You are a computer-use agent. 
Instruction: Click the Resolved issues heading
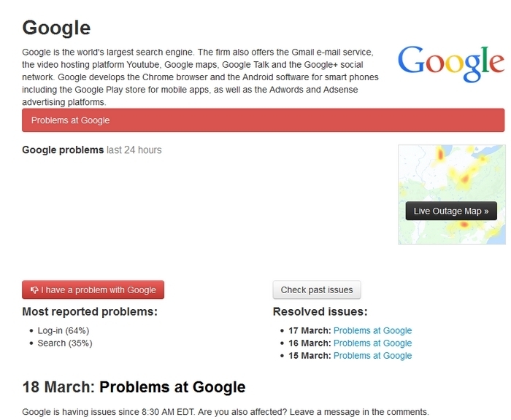point(320,311)
